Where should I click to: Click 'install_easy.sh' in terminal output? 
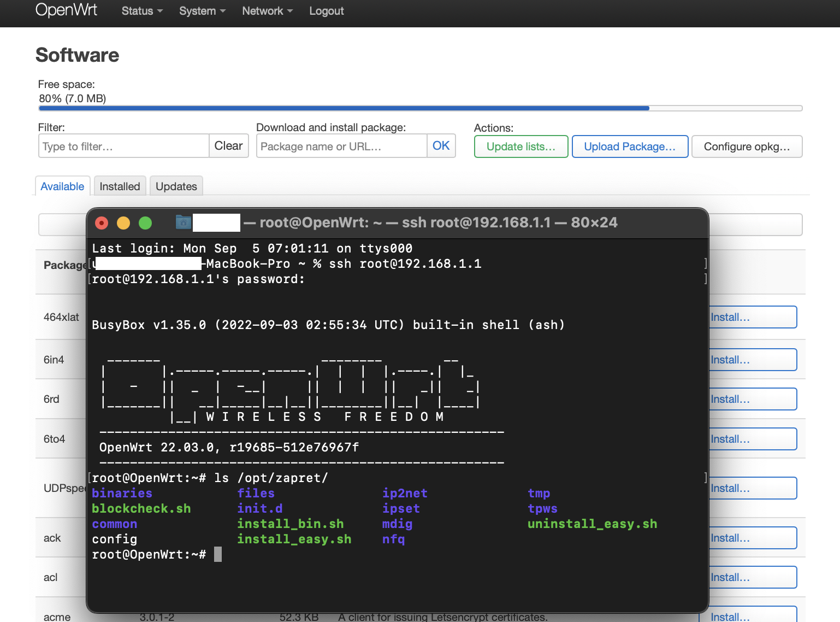coord(294,539)
